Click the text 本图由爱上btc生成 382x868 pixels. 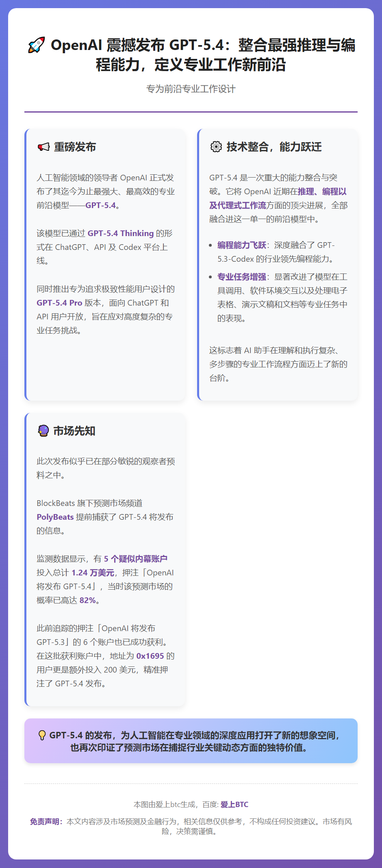pos(164,804)
